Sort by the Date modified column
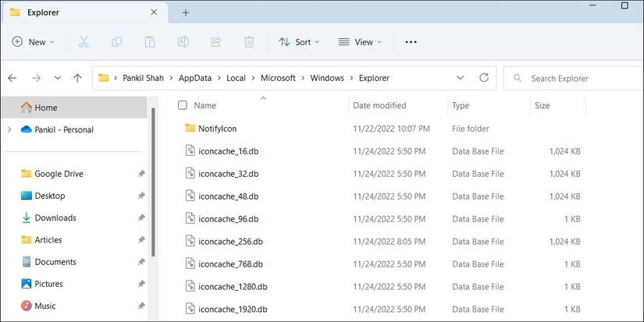The height and width of the screenshot is (322, 644). point(379,105)
